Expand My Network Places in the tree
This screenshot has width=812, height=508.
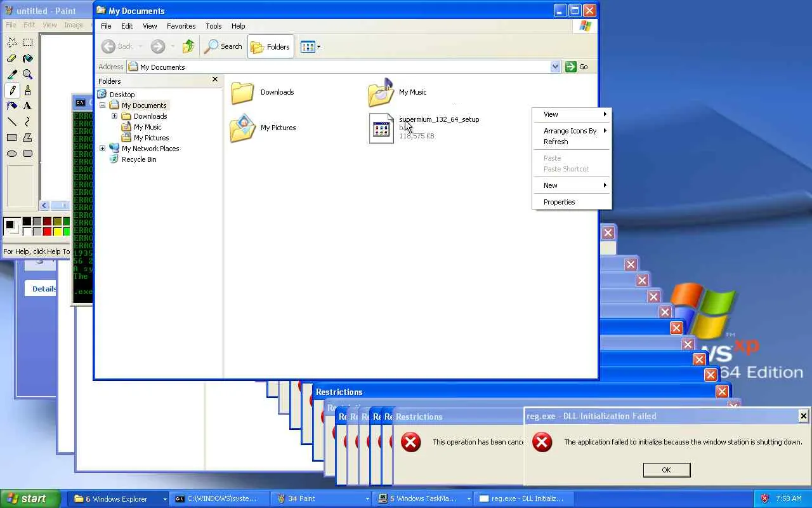point(103,149)
